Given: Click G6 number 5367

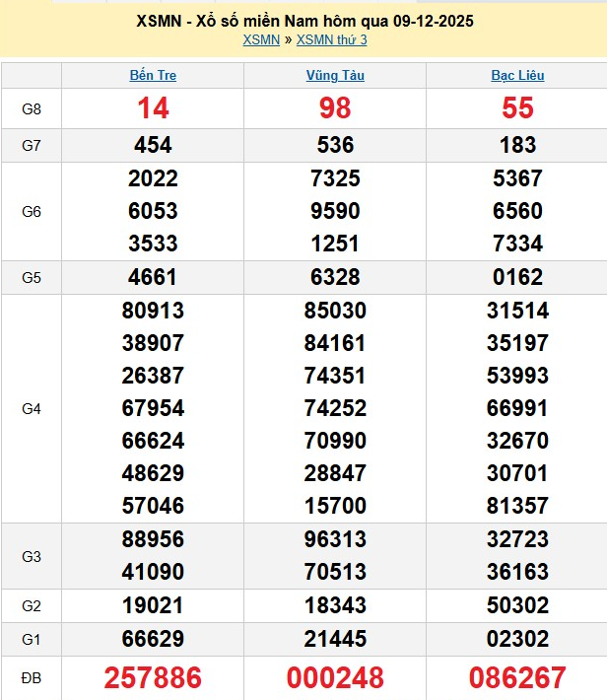Looking at the screenshot, I should coord(517,178).
